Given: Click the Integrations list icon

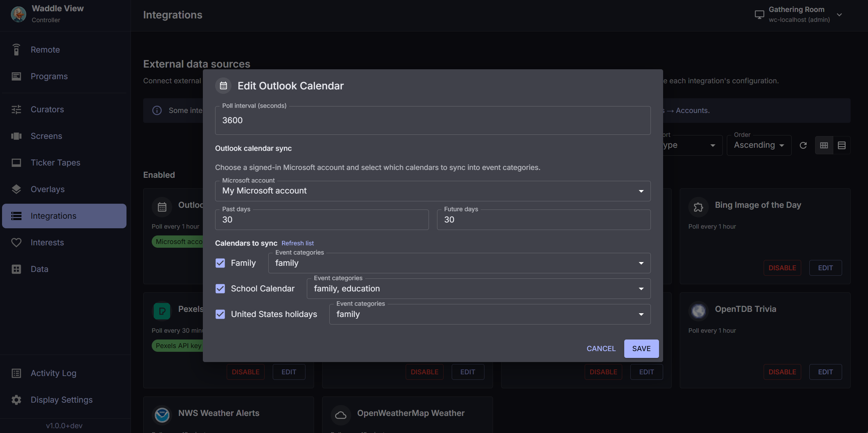Looking at the screenshot, I should coord(16,216).
